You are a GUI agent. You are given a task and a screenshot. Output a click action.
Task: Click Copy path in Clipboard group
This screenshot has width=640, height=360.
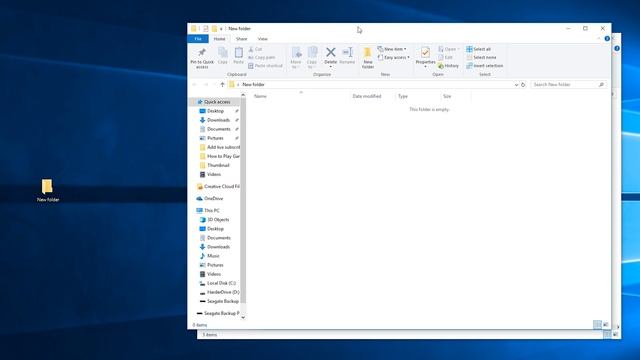click(262, 58)
